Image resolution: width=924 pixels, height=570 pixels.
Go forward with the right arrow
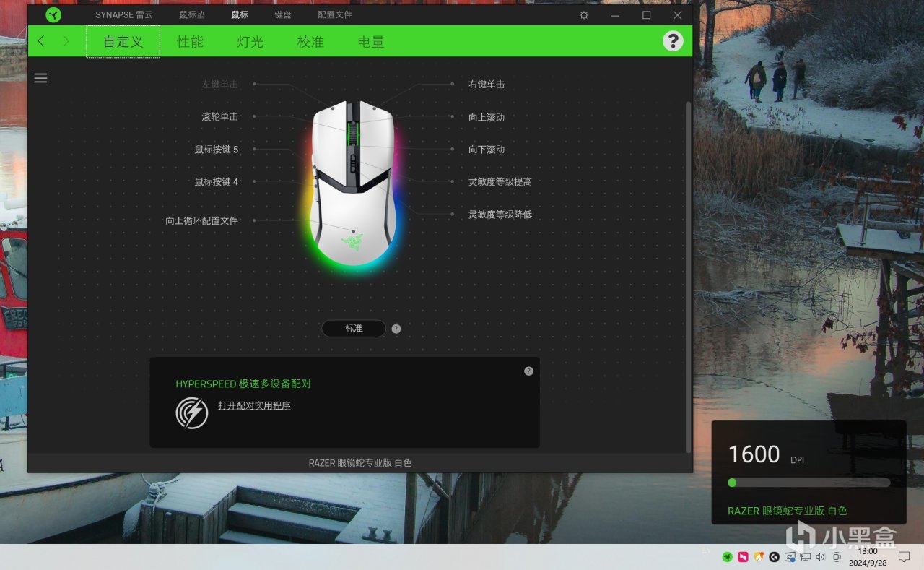(x=66, y=41)
